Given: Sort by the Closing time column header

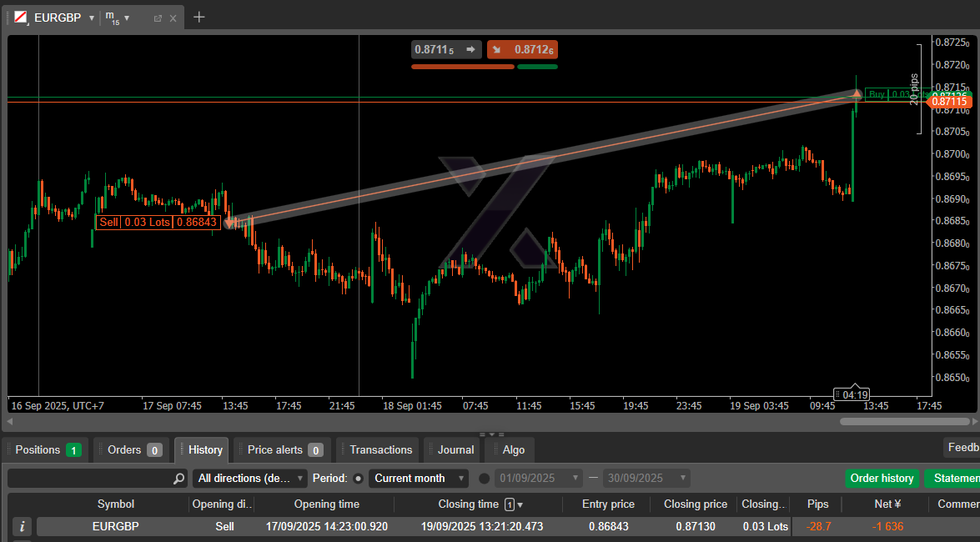Looking at the screenshot, I should (x=468, y=504).
